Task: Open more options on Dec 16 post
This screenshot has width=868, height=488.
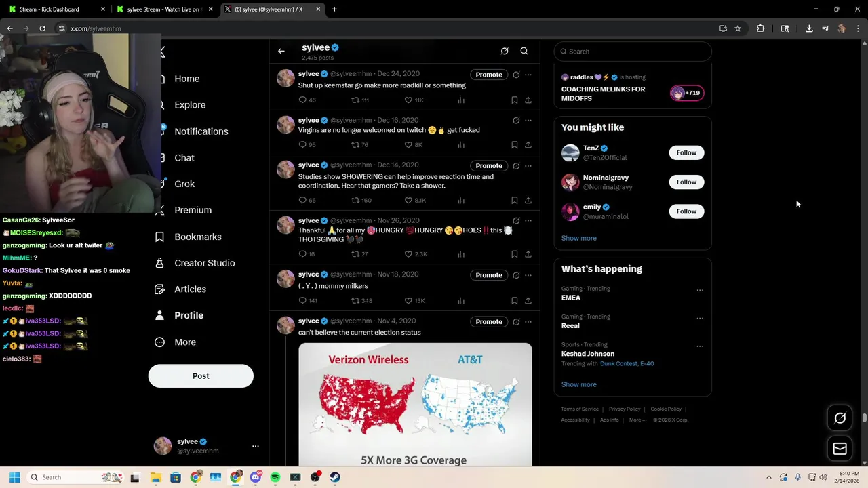Action: point(528,121)
